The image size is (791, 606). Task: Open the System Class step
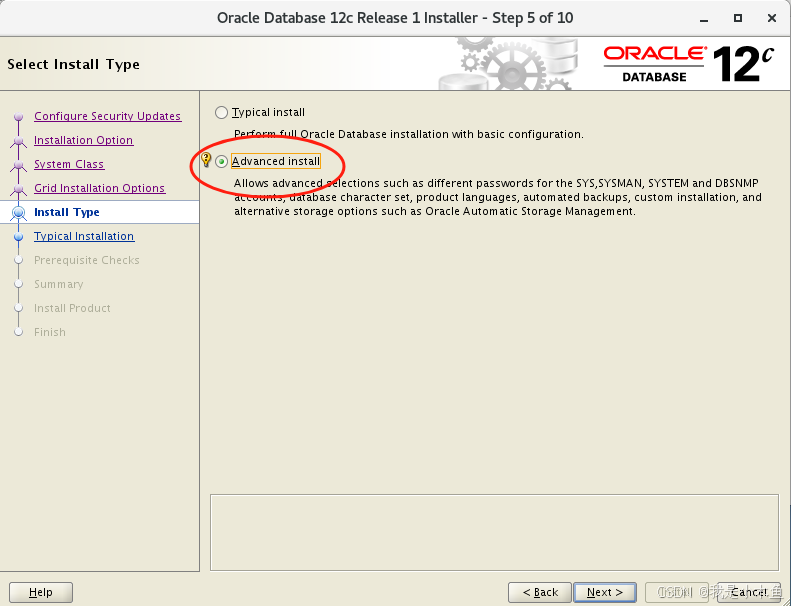coord(69,164)
